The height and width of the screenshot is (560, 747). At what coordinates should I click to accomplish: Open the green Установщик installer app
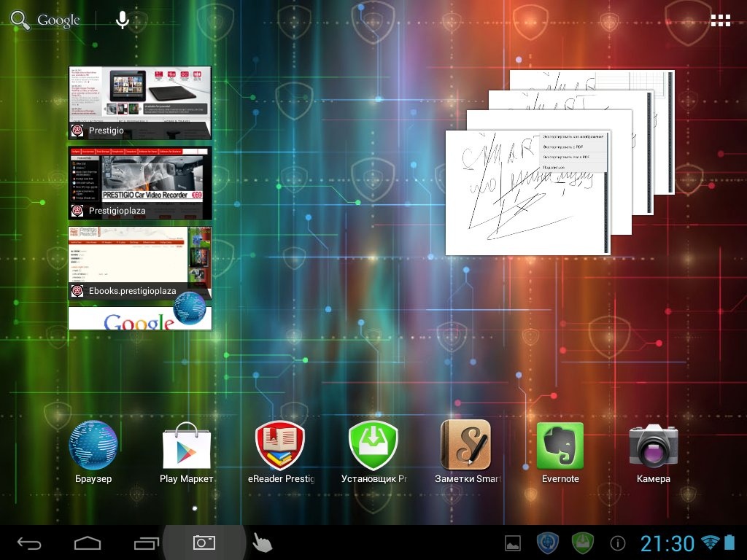pyautogui.click(x=373, y=446)
